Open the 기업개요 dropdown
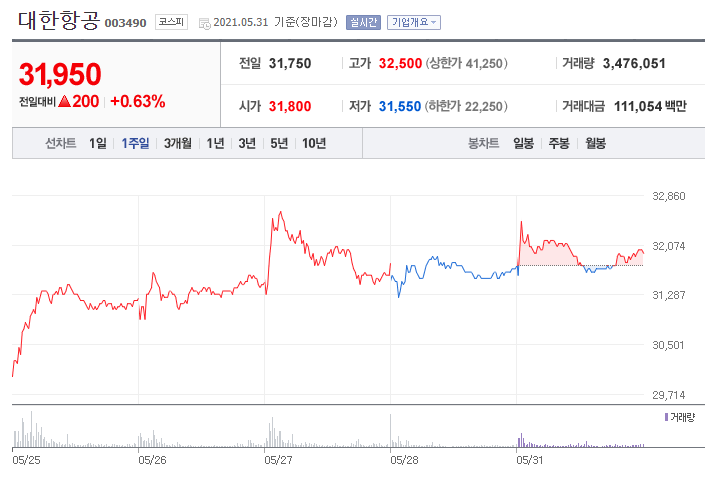The height and width of the screenshot is (477, 705). click(414, 22)
